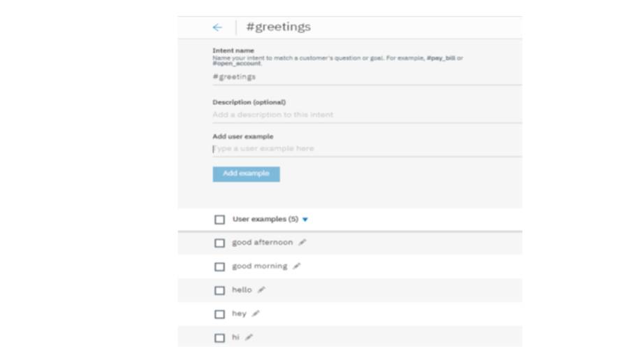This screenshot has width=644, height=363.
Task: Click the #greetings page title
Action: (x=278, y=27)
